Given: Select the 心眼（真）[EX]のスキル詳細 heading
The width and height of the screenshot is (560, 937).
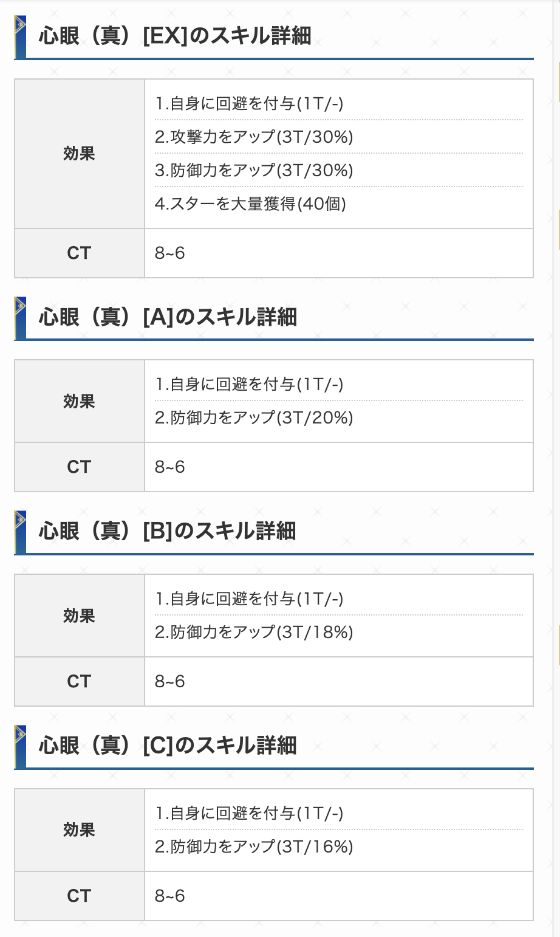Looking at the screenshot, I should 175,36.
